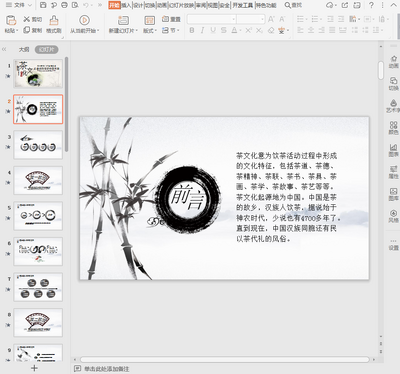Click the horizontal scrollbar below the slide

pyautogui.click(x=224, y=360)
